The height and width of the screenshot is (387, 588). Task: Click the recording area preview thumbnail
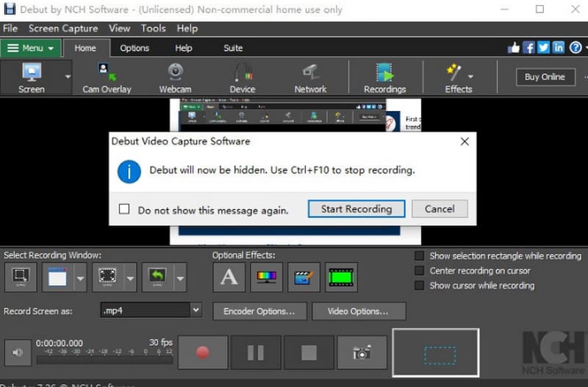(436, 352)
